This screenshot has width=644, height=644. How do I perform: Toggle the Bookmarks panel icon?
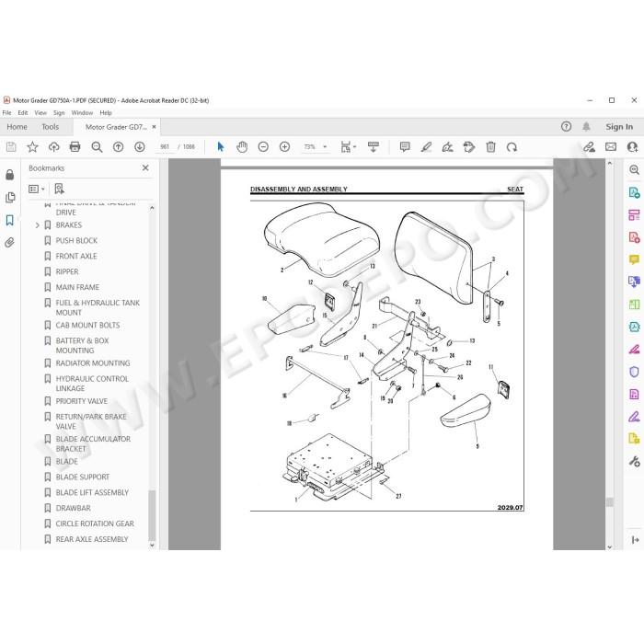(x=10, y=220)
